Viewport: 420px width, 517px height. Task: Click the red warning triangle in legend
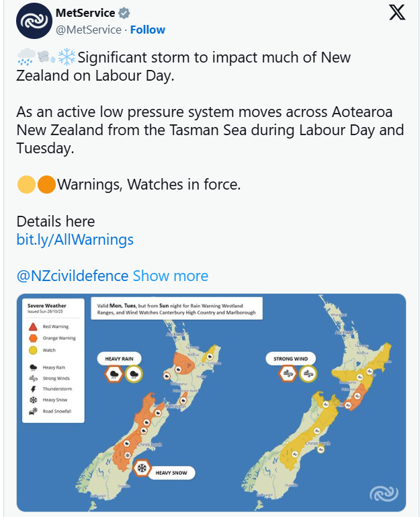tap(34, 327)
